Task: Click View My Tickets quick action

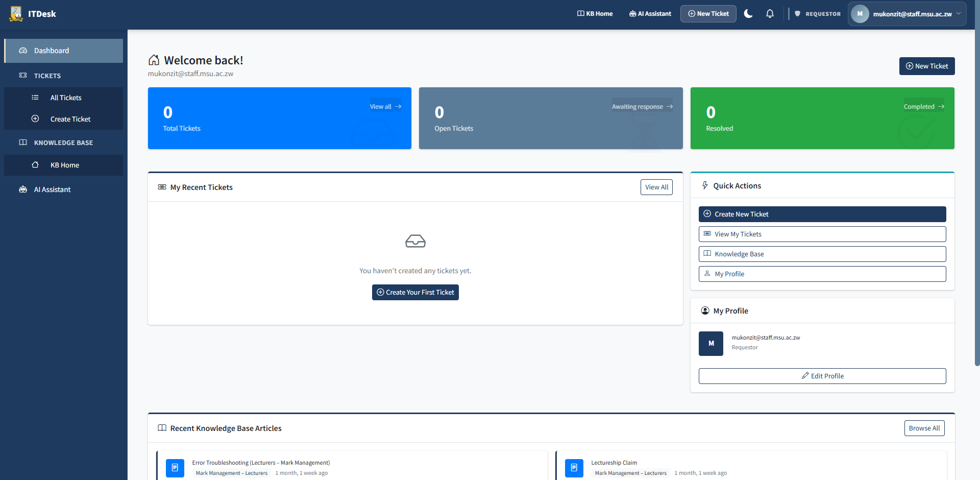Action: click(822, 234)
